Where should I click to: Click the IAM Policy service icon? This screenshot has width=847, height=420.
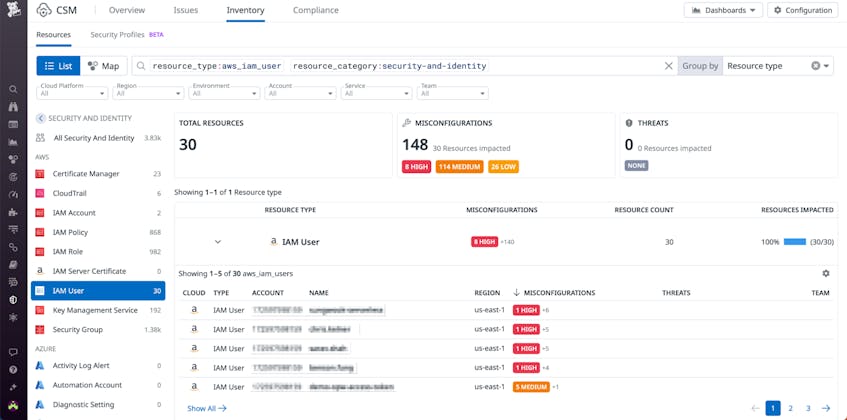click(39, 232)
